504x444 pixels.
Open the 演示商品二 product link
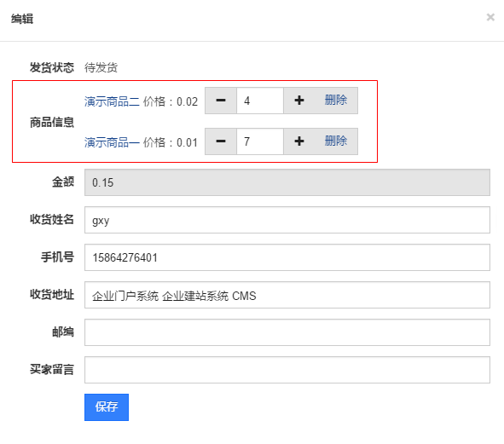(112, 101)
